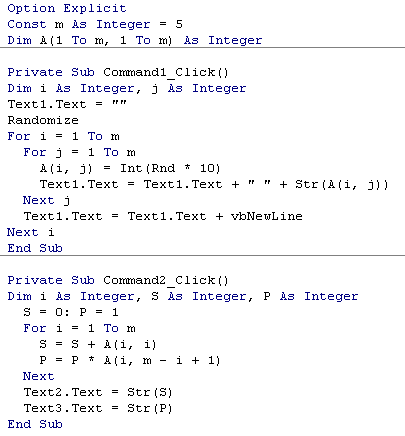Screen dimensions: 405x436
Task: Click the first End Sub line
Action: 35,248
